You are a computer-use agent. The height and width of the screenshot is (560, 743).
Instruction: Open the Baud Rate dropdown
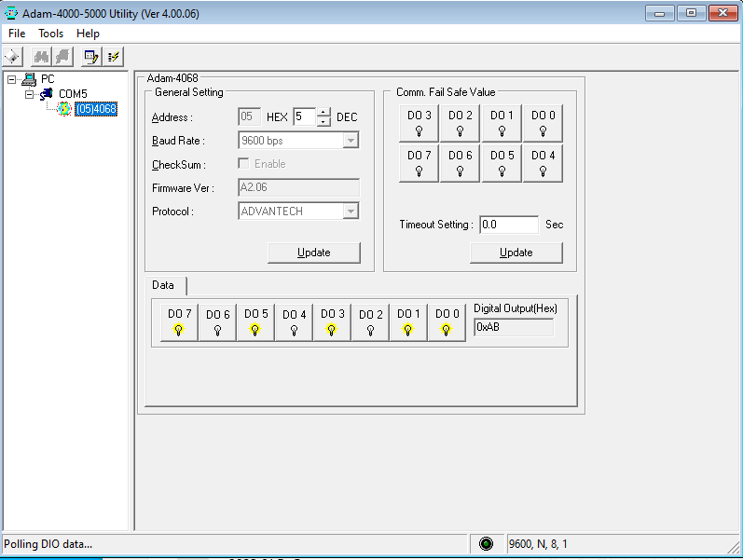coord(351,141)
